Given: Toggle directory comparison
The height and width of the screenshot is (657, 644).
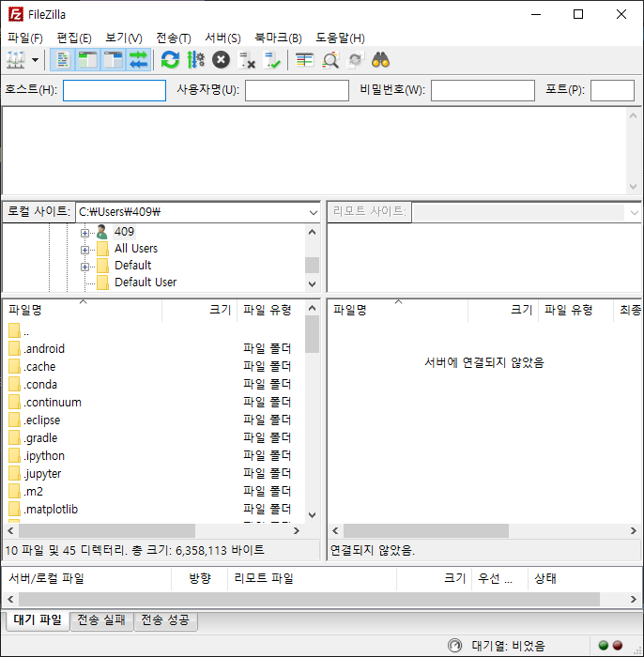Looking at the screenshot, I should 330,60.
